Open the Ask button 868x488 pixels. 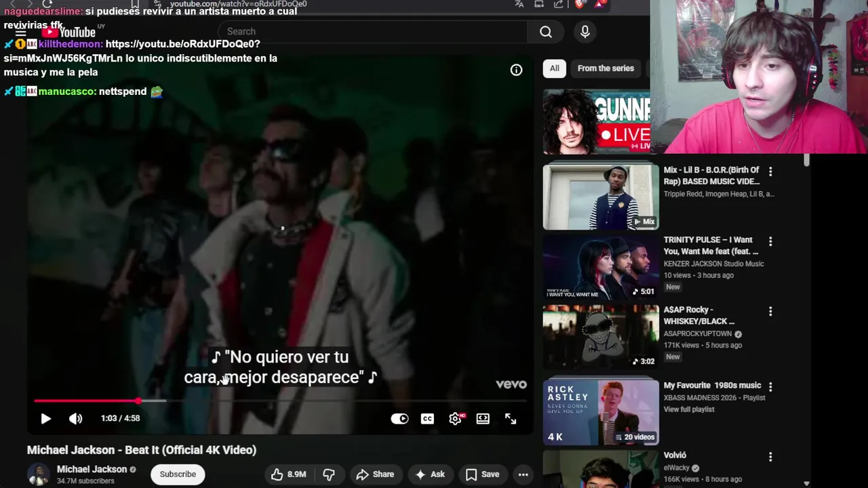click(429, 474)
